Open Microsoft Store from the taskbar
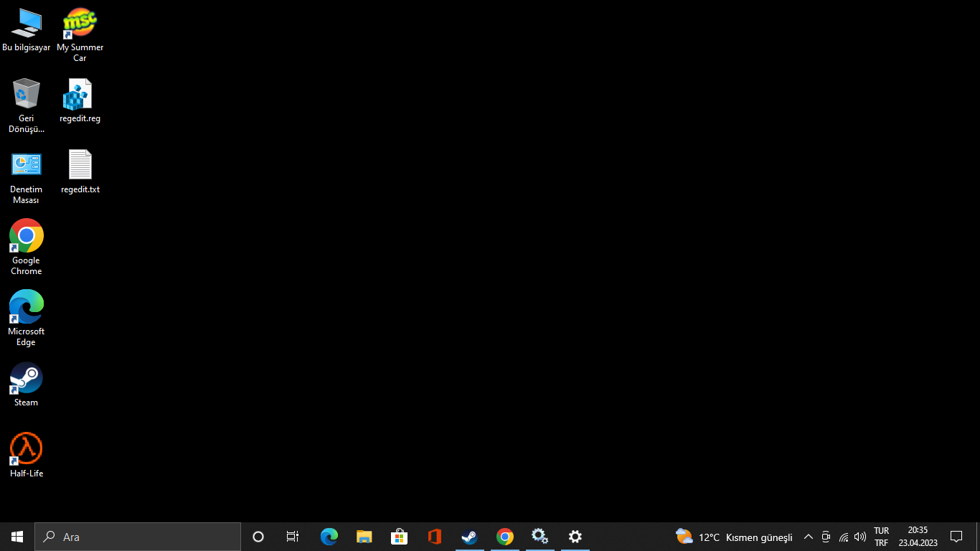 pyautogui.click(x=399, y=537)
